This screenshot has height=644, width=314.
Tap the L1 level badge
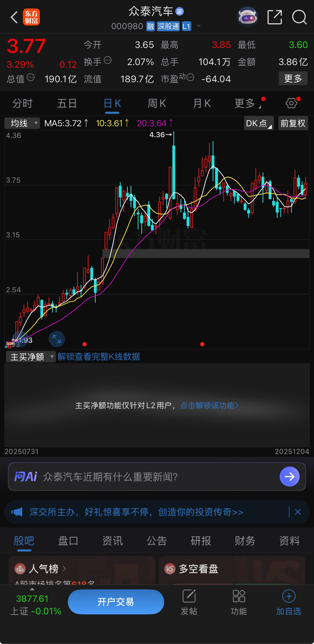[x=186, y=27]
